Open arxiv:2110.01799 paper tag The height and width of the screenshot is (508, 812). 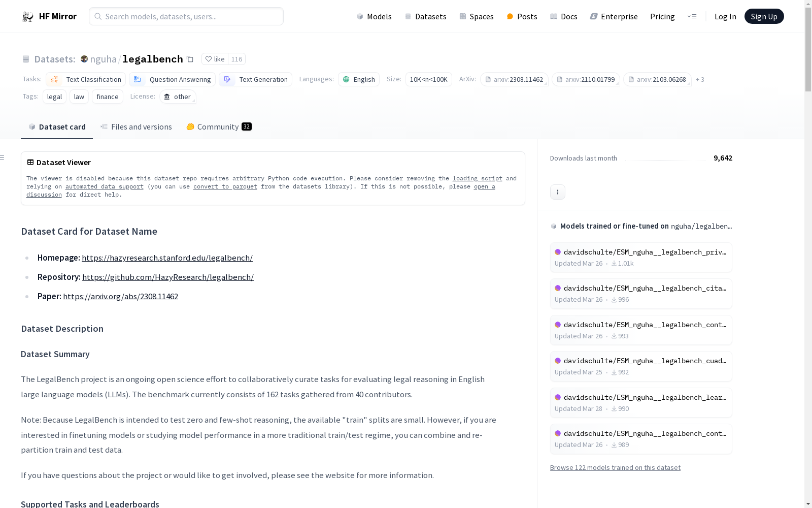click(586, 79)
